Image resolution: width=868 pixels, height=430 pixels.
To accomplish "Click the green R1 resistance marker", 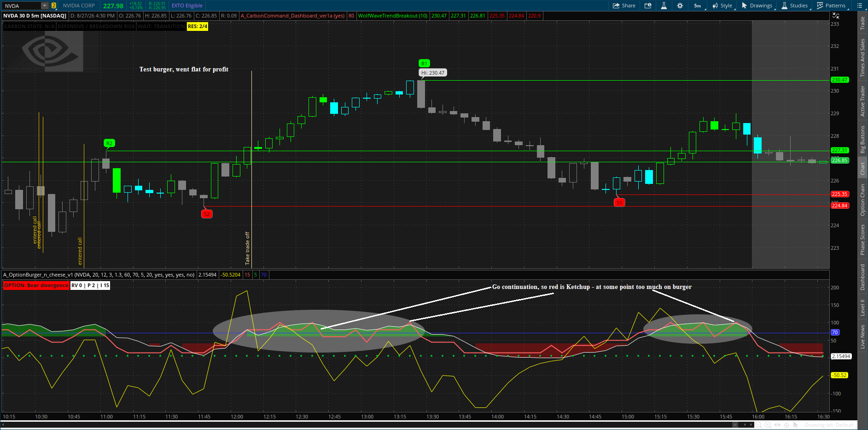I will (x=424, y=63).
